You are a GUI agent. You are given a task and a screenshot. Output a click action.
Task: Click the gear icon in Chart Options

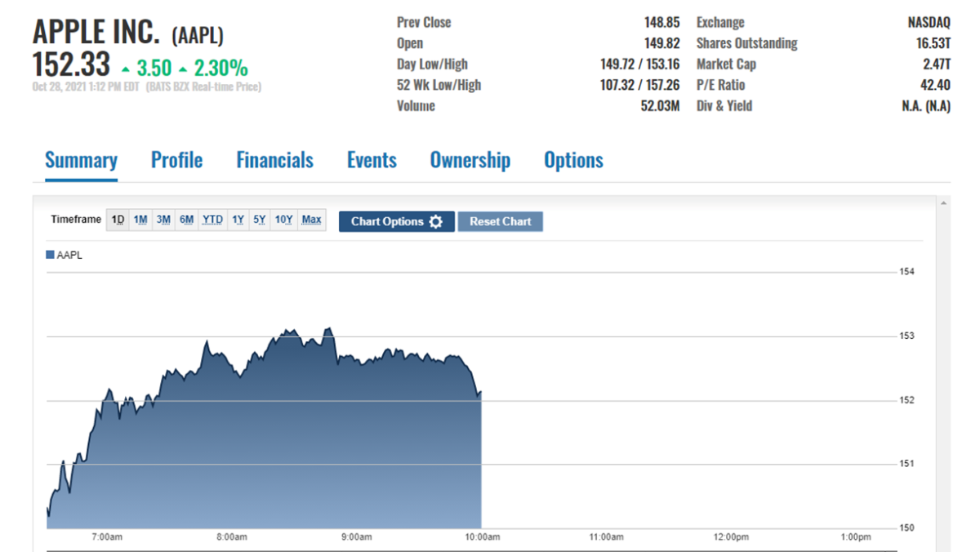coord(436,221)
